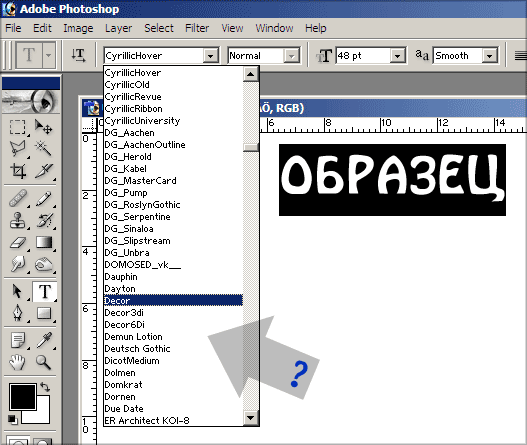Select the Zoom magnifier tool

[x=44, y=362]
